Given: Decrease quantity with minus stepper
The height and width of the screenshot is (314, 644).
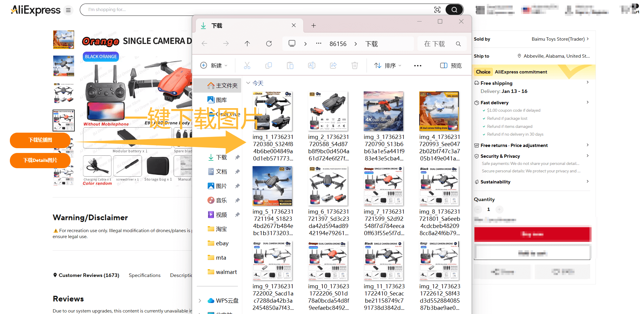Looking at the screenshot, I should (x=478, y=209).
